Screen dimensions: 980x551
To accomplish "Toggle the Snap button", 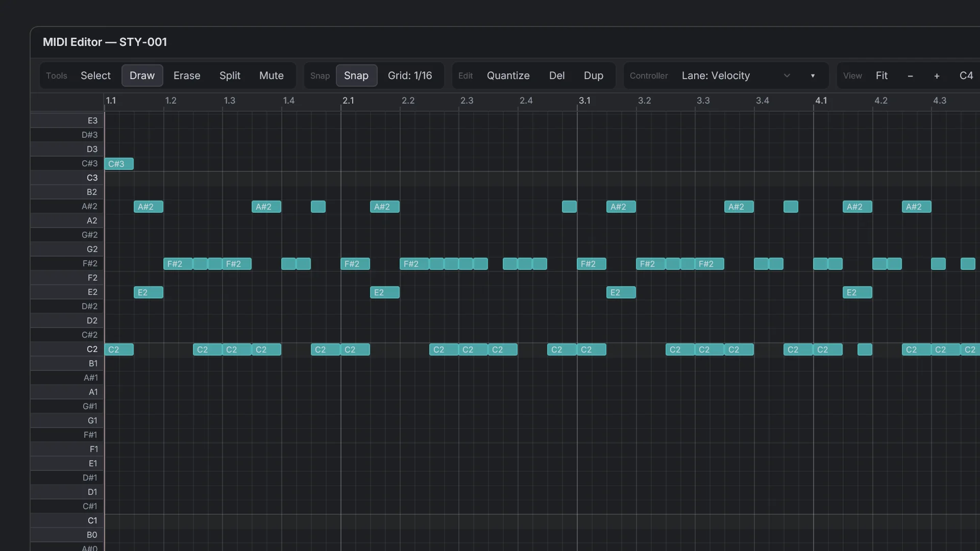I will click(x=356, y=76).
